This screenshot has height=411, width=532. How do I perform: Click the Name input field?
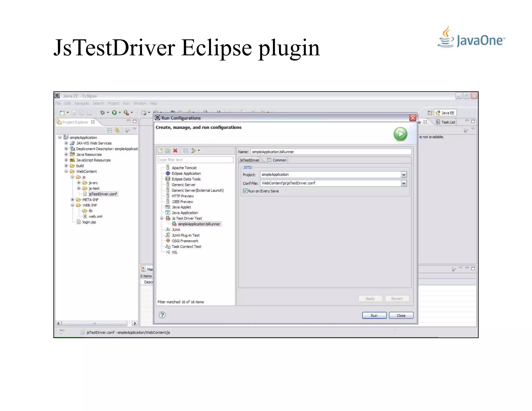point(331,152)
